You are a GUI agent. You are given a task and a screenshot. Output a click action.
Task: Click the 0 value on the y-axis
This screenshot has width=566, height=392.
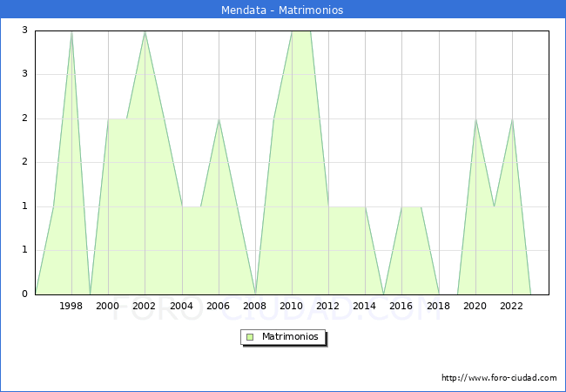coord(25,294)
